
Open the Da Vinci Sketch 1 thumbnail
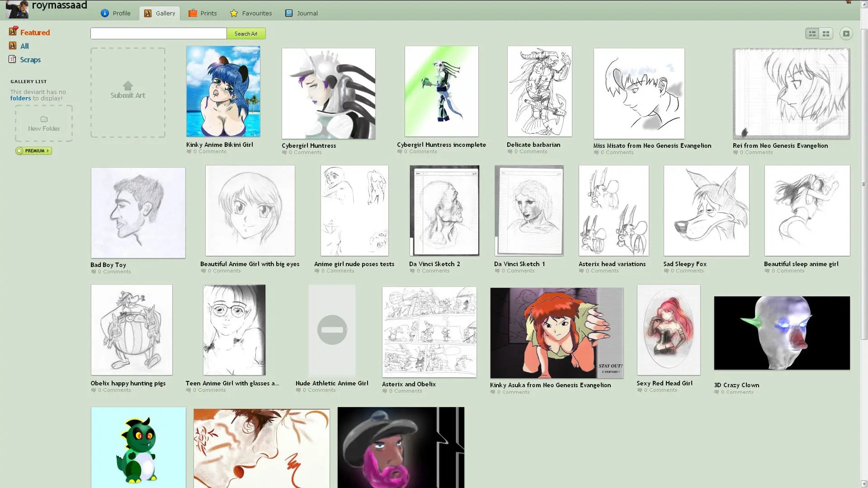click(x=529, y=211)
